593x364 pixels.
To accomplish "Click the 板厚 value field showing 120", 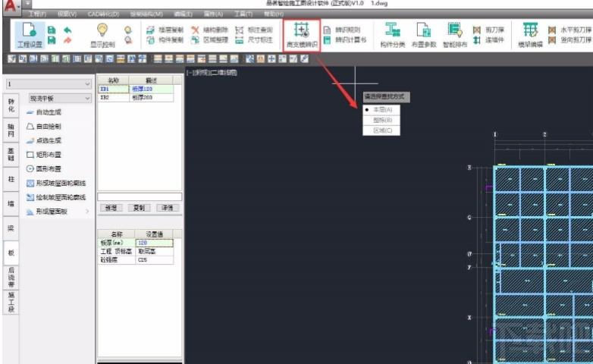I will [x=154, y=243].
